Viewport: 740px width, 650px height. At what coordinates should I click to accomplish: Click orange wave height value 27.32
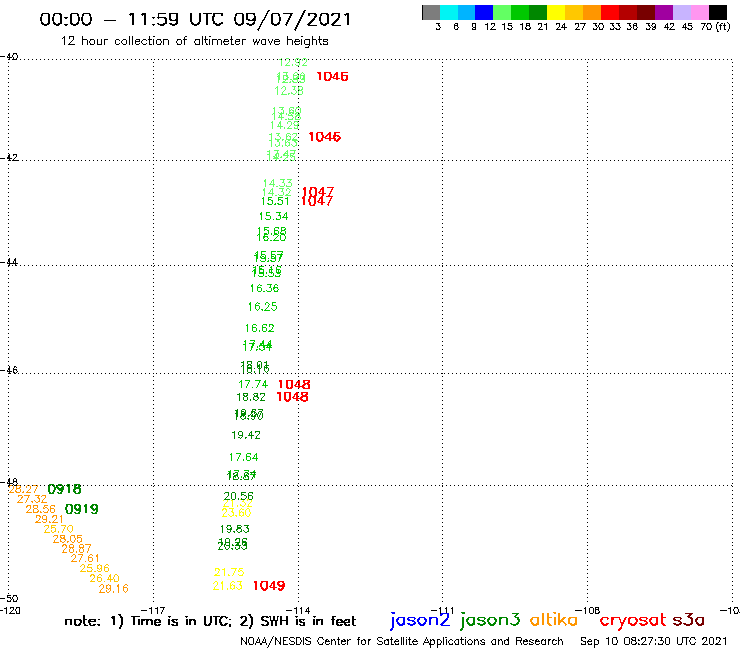pyautogui.click(x=32, y=499)
